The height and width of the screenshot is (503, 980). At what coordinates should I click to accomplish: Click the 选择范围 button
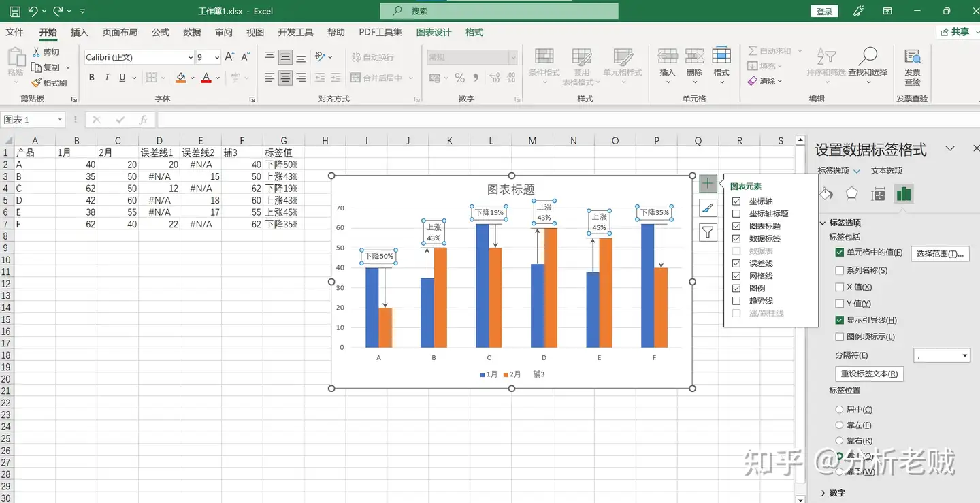pos(941,254)
